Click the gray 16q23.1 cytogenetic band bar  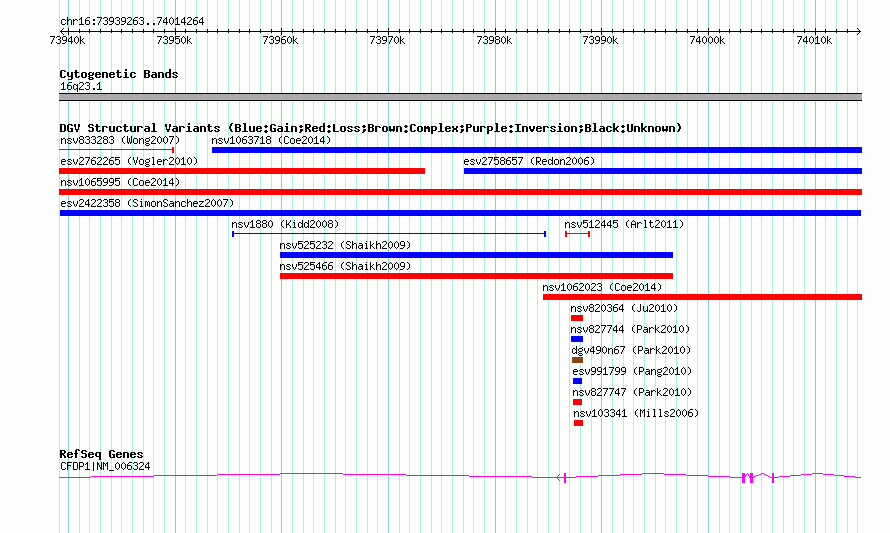[x=460, y=97]
